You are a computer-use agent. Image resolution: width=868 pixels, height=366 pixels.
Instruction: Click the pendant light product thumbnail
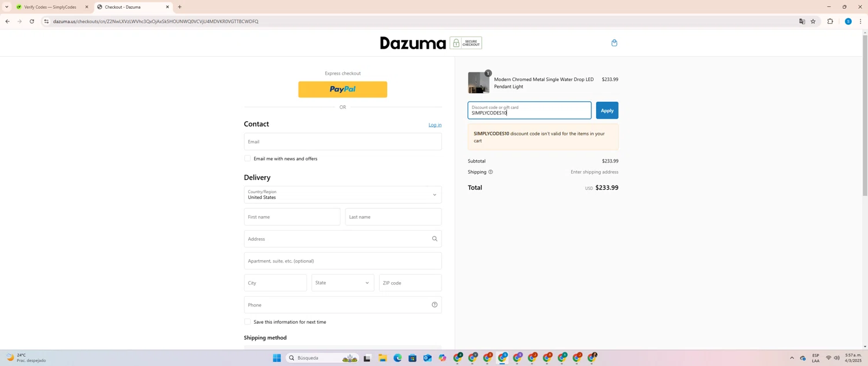tap(479, 83)
